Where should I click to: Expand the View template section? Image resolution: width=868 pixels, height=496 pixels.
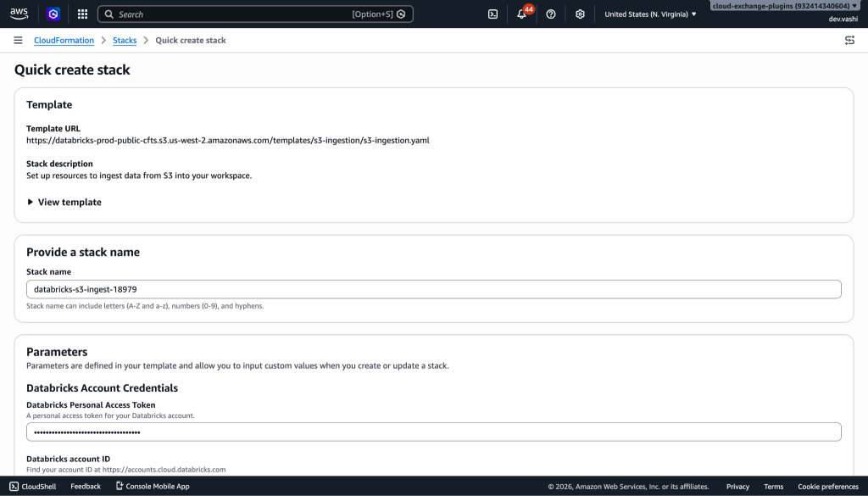(64, 202)
